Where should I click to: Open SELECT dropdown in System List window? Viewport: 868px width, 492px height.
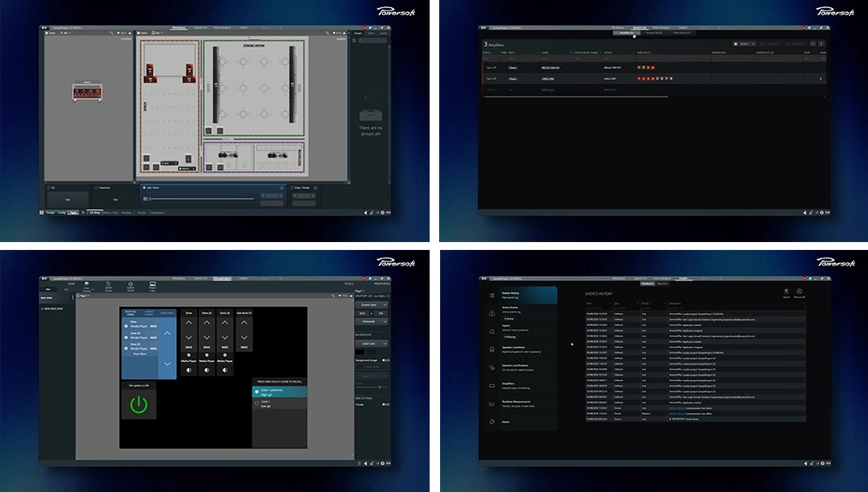(745, 43)
